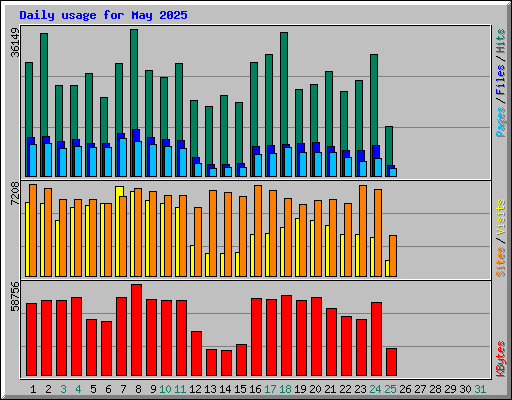Click the 7208 visits axis value

pos(15,194)
